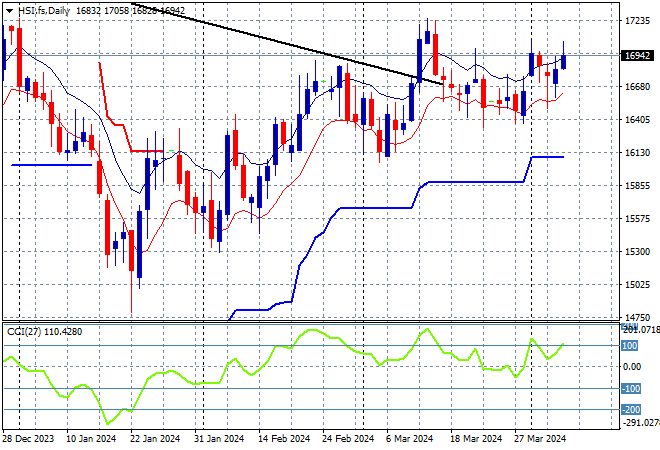Click the 24 Feb 2024 date label
This screenshot has height=450, width=660.
(348, 439)
